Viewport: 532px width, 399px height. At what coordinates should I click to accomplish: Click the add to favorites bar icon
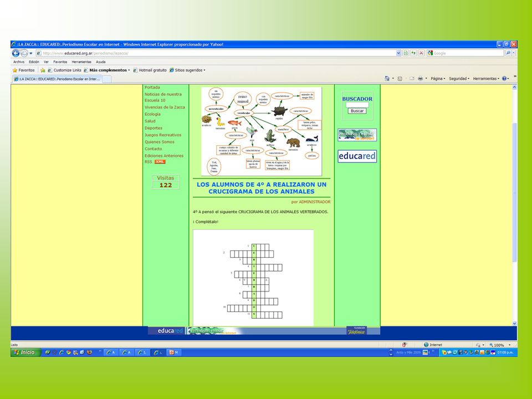(x=43, y=70)
